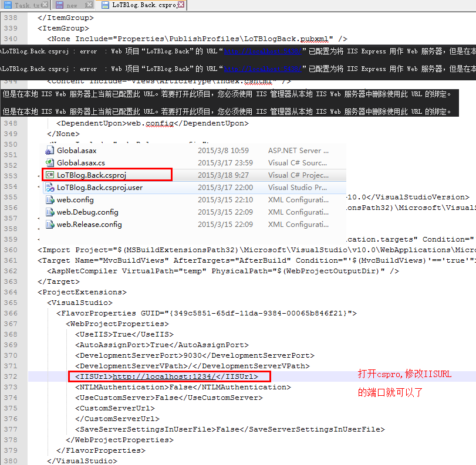Click the LoTBlog.Back.csproj C# project icon

click(49, 175)
